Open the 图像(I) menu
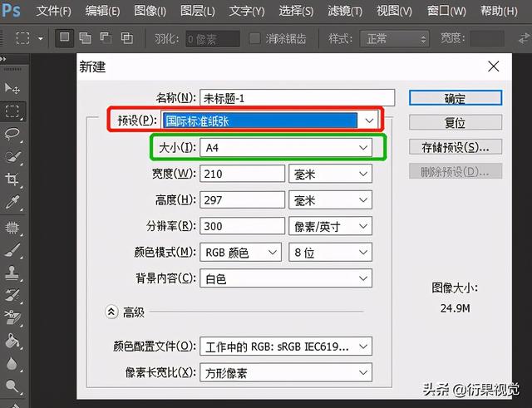The height and width of the screenshot is (408, 532). click(x=150, y=11)
